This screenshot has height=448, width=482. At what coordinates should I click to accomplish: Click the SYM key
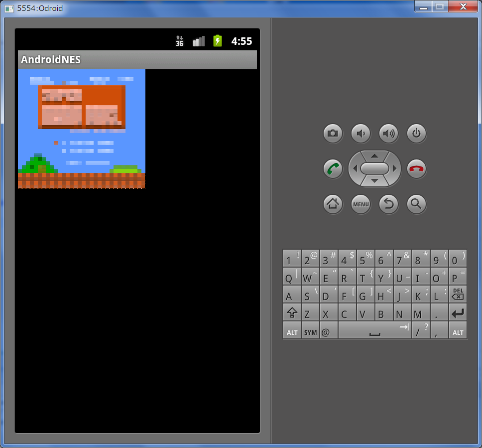pyautogui.click(x=310, y=330)
